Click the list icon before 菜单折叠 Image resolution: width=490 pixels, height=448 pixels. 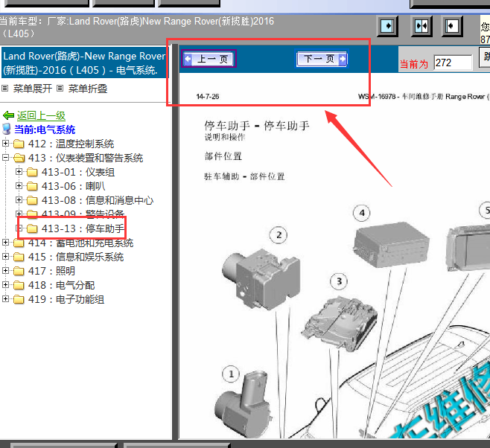[60, 89]
